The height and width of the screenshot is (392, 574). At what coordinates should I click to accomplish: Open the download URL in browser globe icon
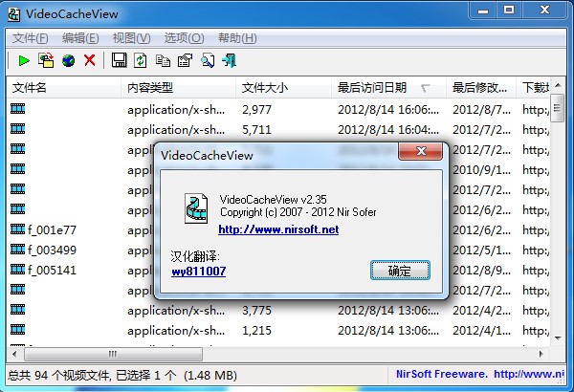tap(68, 60)
